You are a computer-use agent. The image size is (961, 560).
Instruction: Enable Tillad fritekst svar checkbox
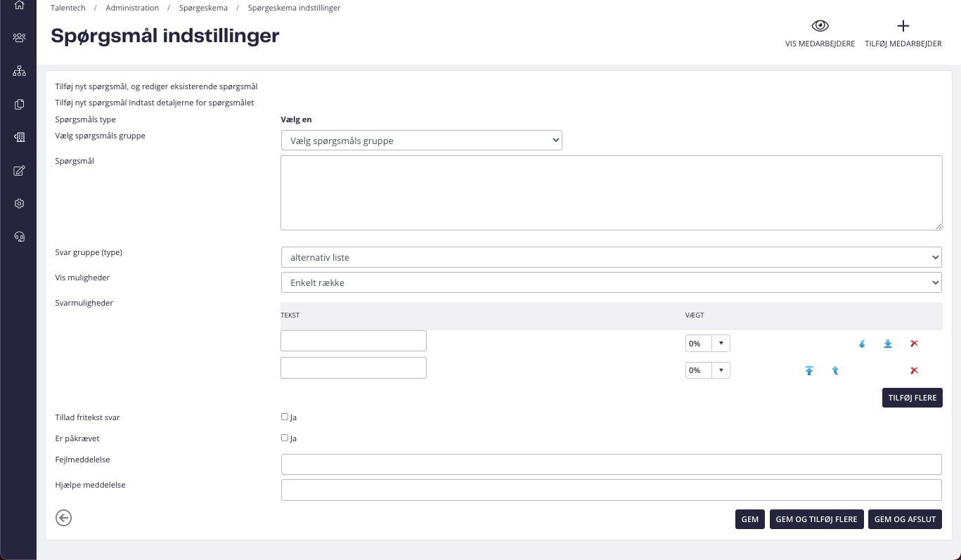pos(285,417)
